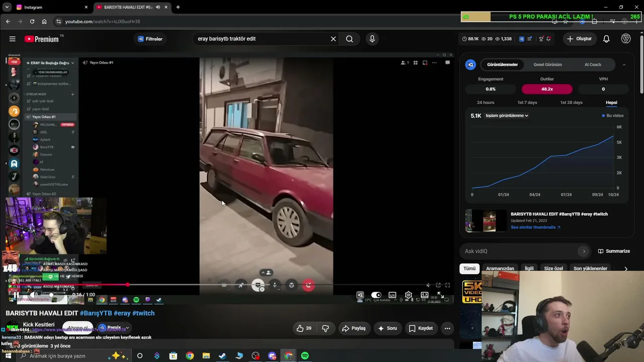This screenshot has height=362, width=644.
Task: Select 1st 28 days range
Action: tap(572, 103)
